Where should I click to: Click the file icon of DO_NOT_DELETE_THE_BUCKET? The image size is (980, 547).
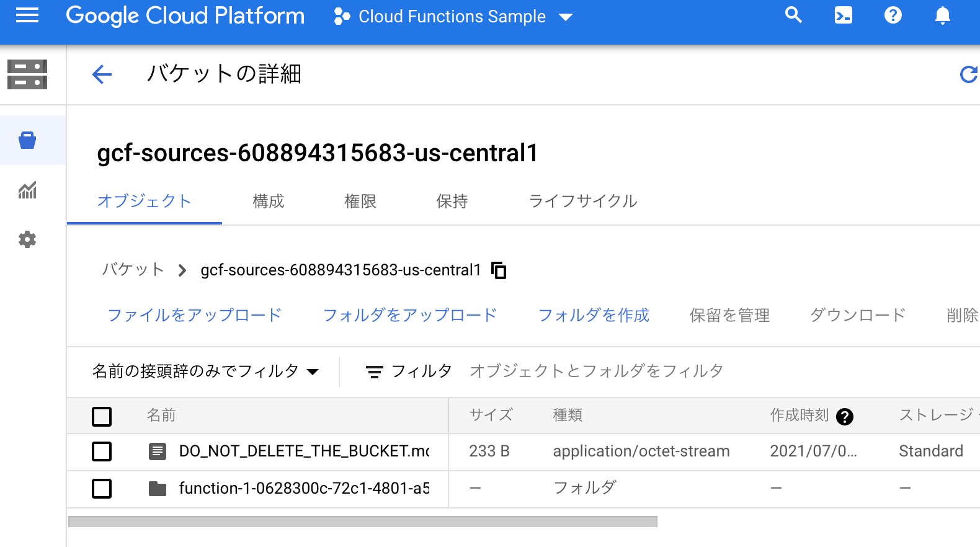tap(158, 451)
